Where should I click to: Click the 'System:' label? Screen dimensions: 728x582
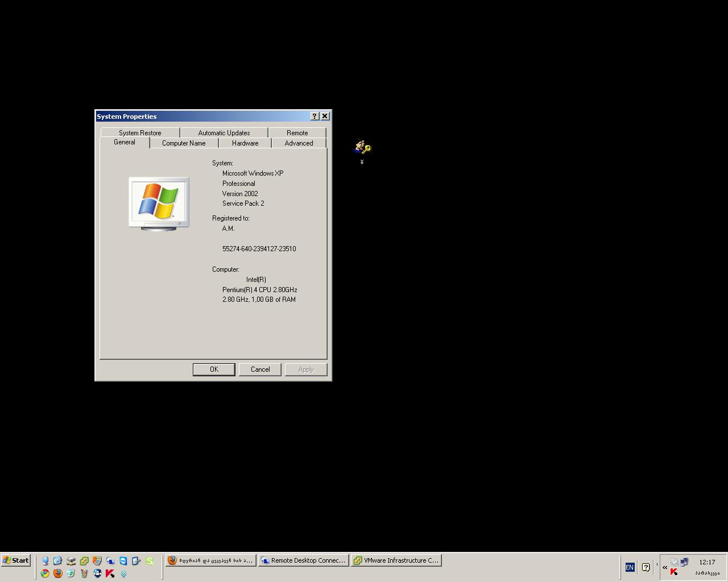[x=222, y=163]
